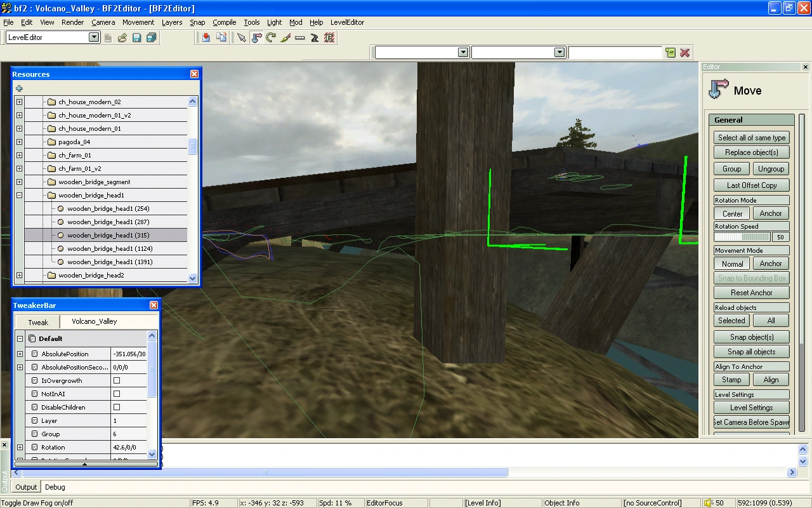812x508 pixels.
Task: Click the copy documents toolbar icon
Action: [x=221, y=38]
